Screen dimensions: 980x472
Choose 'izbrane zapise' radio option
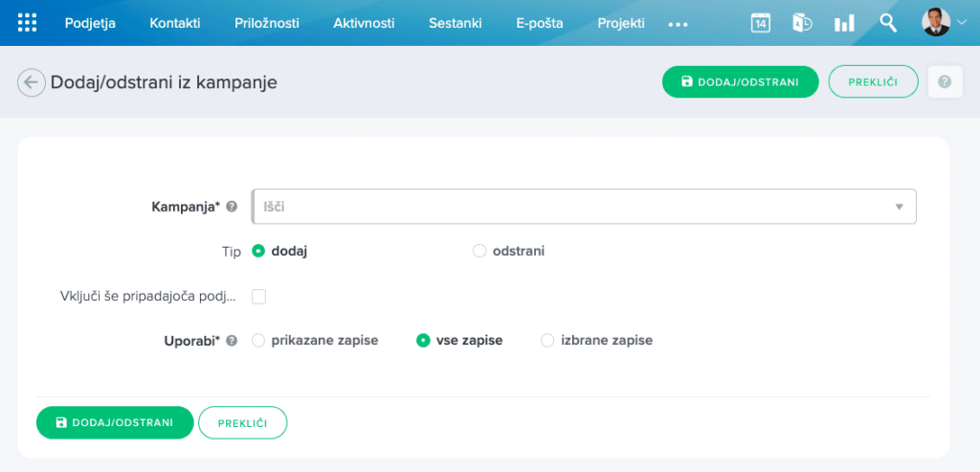[x=547, y=340]
